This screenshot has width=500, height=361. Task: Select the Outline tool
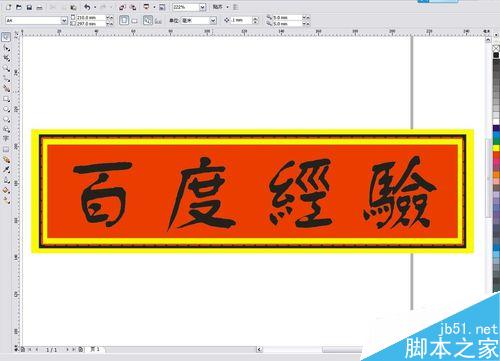pyautogui.click(x=6, y=180)
